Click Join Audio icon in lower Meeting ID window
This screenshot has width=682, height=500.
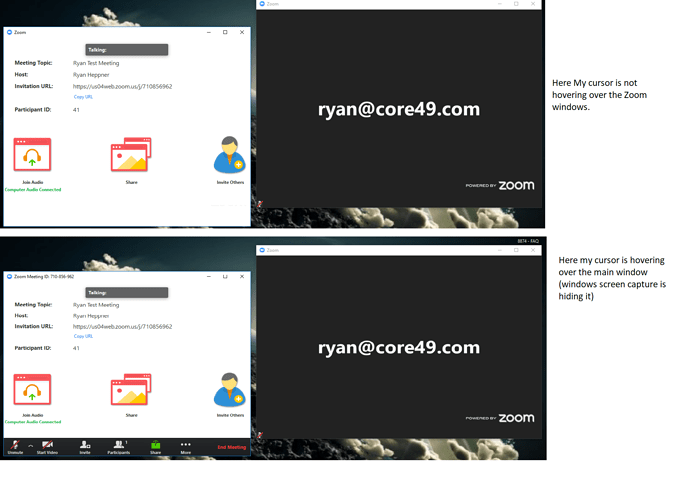click(x=32, y=389)
